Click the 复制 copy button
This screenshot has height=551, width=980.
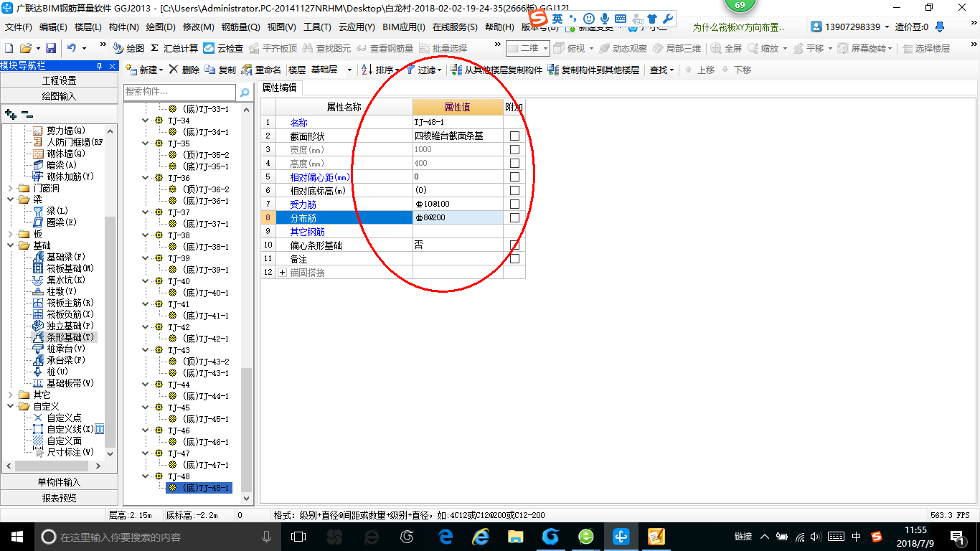(x=220, y=70)
